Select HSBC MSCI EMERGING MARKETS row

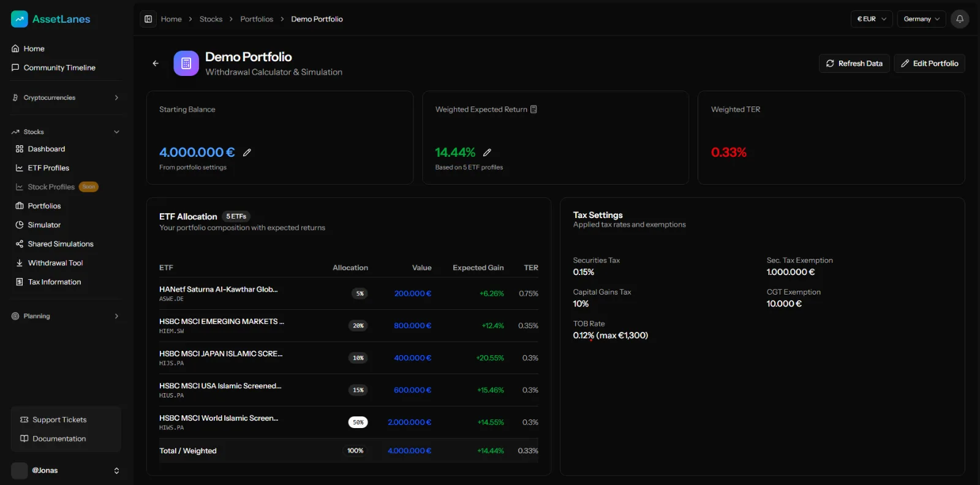(349, 326)
